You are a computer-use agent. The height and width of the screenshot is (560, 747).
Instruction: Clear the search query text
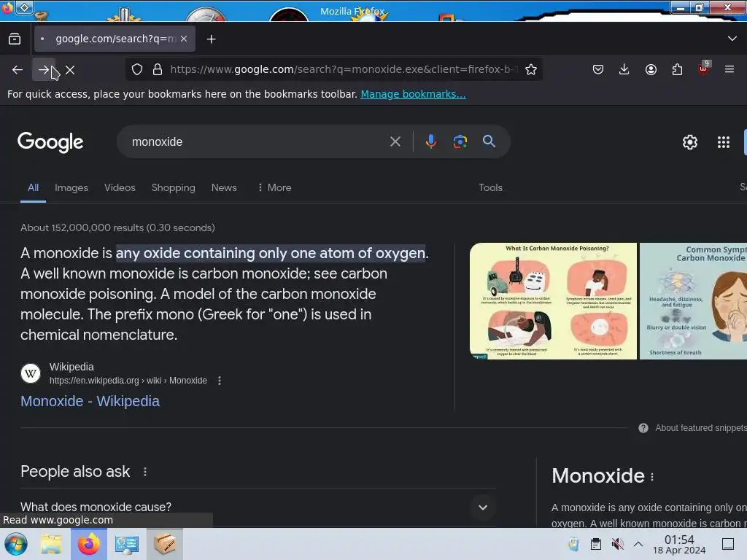pyautogui.click(x=395, y=141)
